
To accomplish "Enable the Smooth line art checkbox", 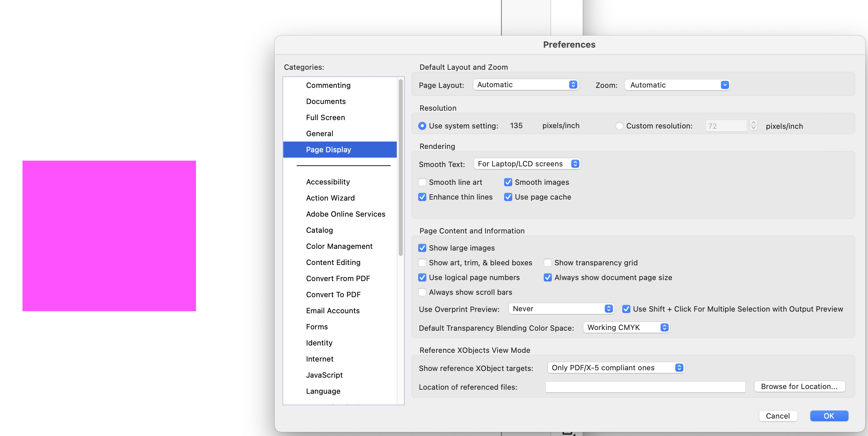I will (x=422, y=182).
